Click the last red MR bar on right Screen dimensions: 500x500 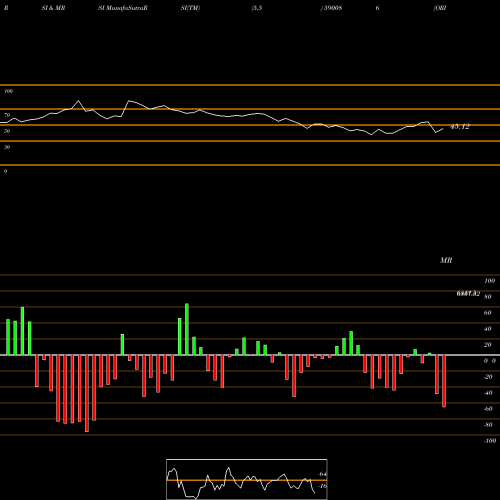pyautogui.click(x=444, y=381)
